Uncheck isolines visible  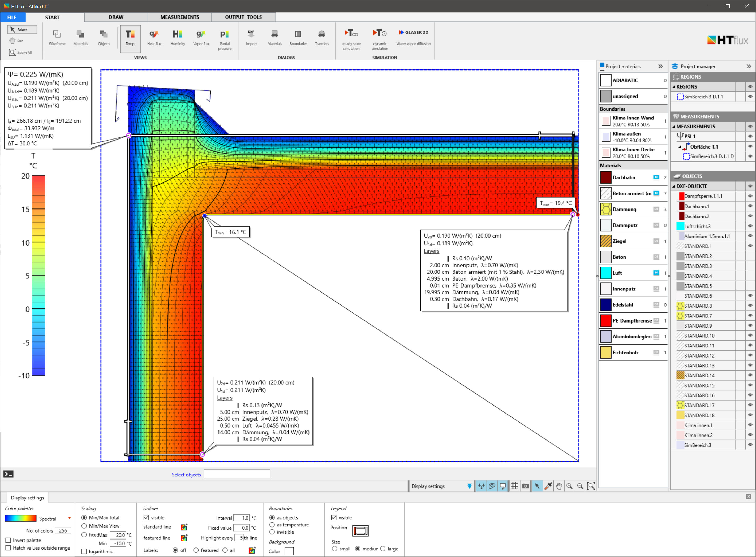click(146, 517)
